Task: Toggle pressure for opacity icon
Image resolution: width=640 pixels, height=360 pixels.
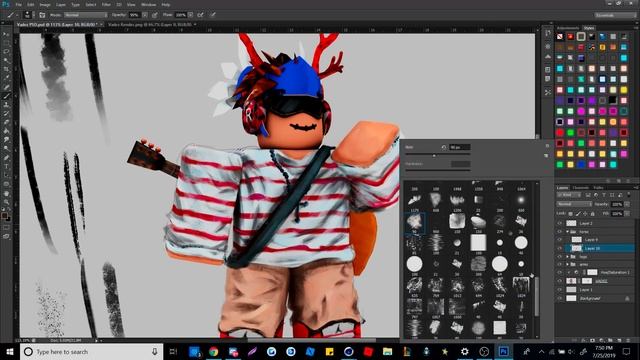Action: (155, 15)
